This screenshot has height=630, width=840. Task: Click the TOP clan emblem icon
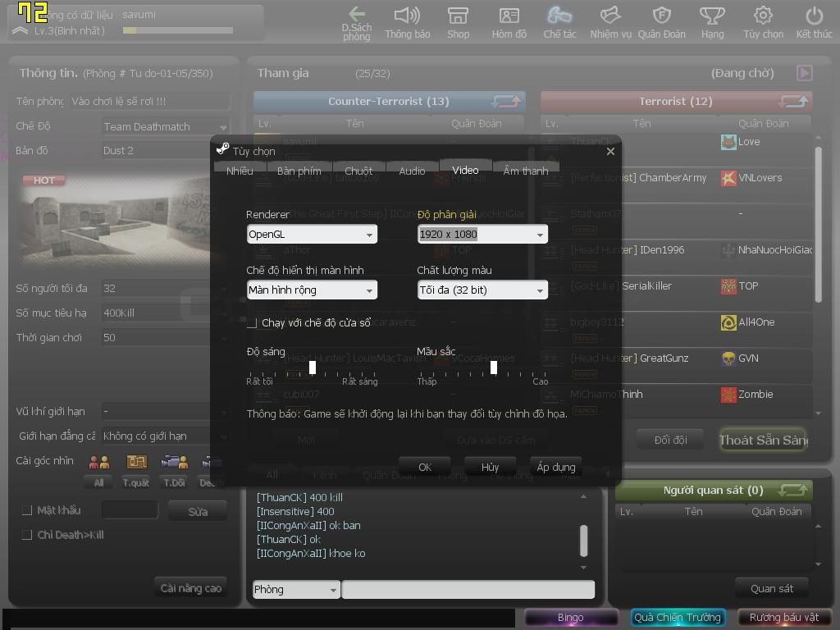click(x=728, y=286)
